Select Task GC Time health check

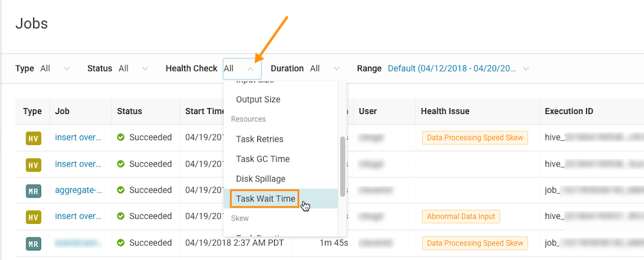[x=262, y=159]
